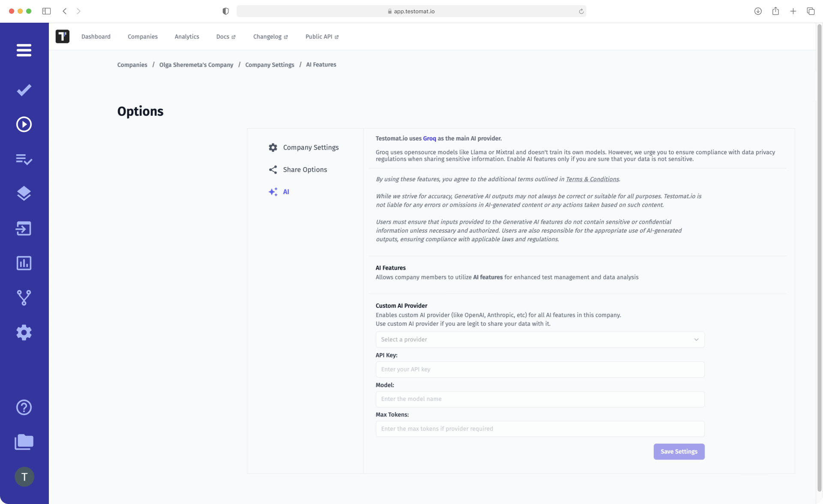Open settings via the gear icon
This screenshot has width=823, height=504.
point(24,333)
